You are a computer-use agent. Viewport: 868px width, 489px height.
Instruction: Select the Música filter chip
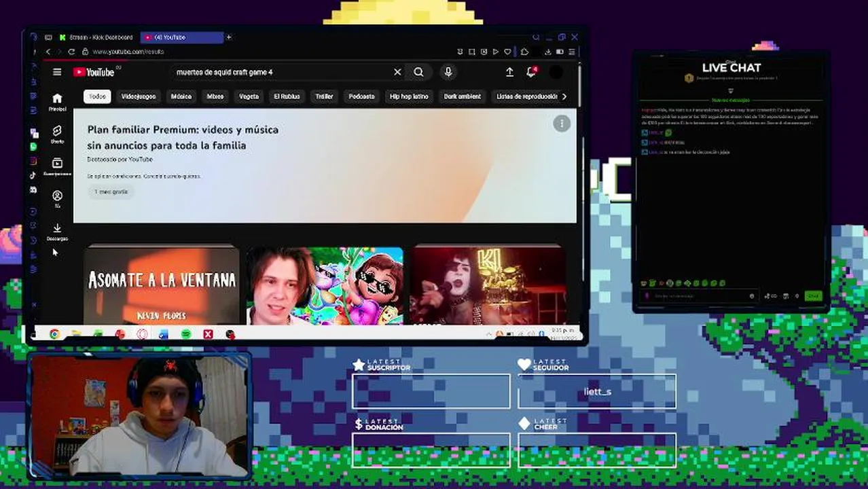(181, 96)
